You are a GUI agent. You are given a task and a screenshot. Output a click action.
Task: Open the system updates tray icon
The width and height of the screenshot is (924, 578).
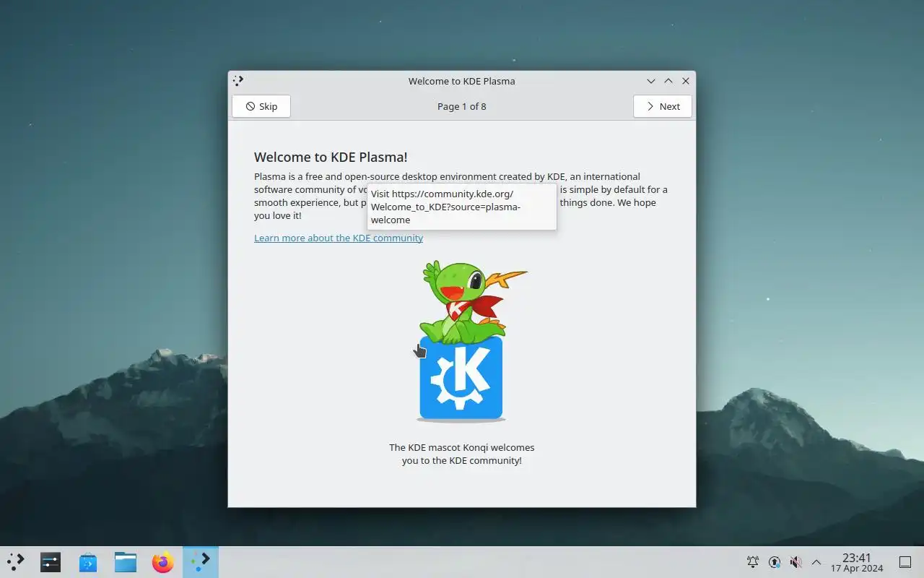775,561
